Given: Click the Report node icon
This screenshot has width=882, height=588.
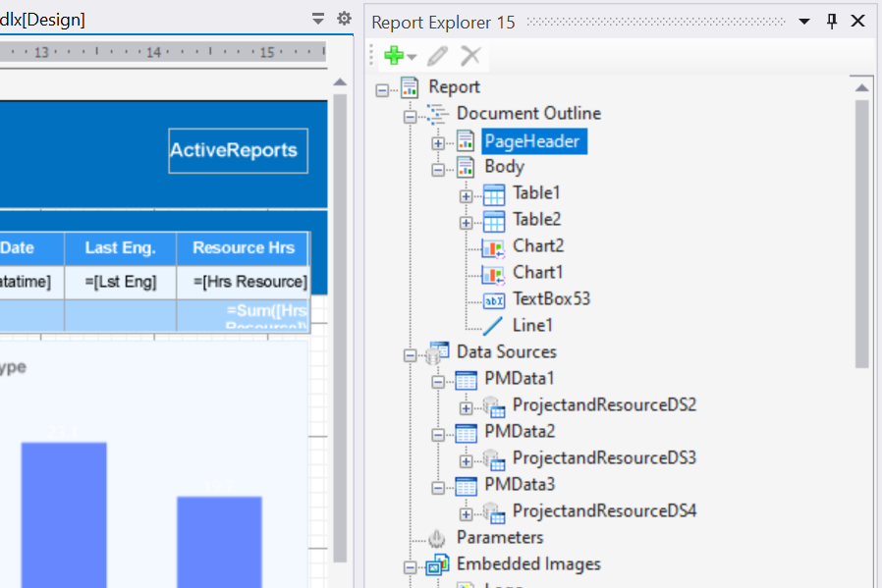Looking at the screenshot, I should 410,87.
